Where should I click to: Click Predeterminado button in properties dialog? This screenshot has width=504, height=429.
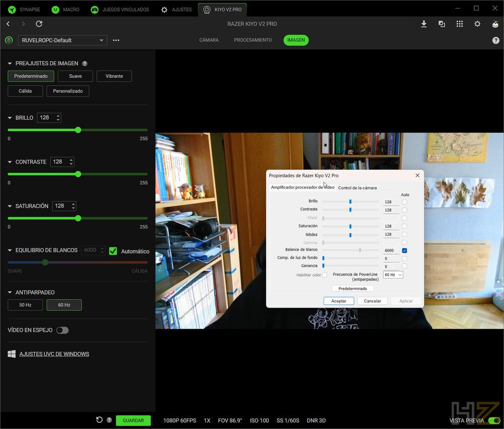353,288
